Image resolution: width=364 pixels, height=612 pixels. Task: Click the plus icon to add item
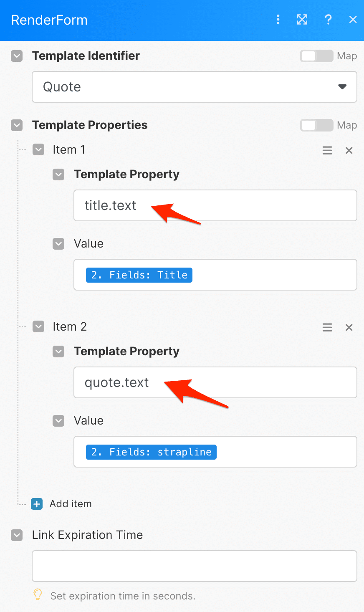(x=37, y=504)
